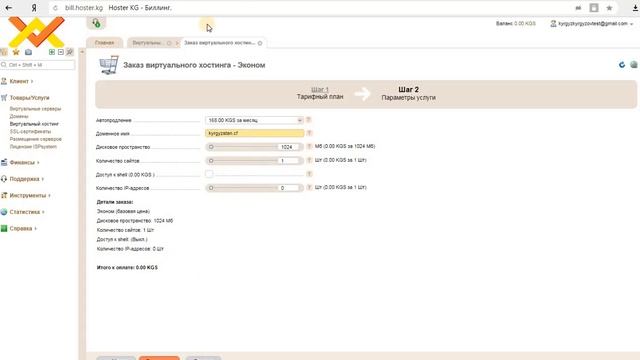Open browser downloads arrow icon
Viewport: 640px width, 360px height.
coord(636,8)
